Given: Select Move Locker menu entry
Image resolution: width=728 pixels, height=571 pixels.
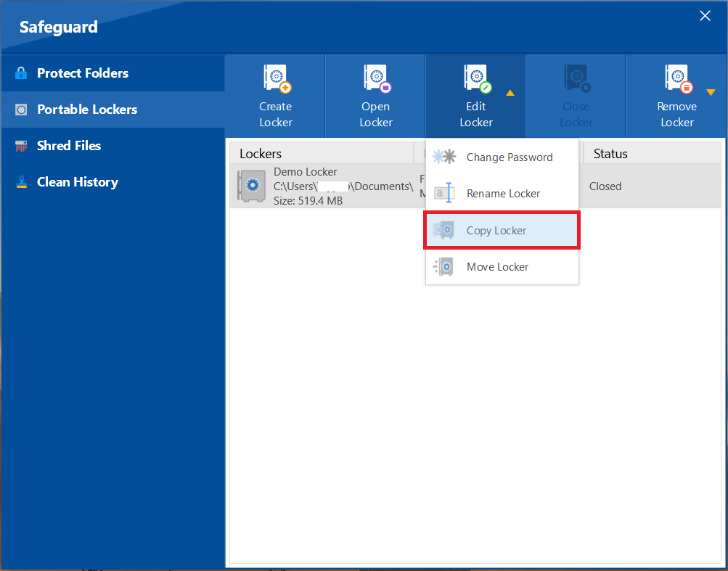Looking at the screenshot, I should 502,267.
